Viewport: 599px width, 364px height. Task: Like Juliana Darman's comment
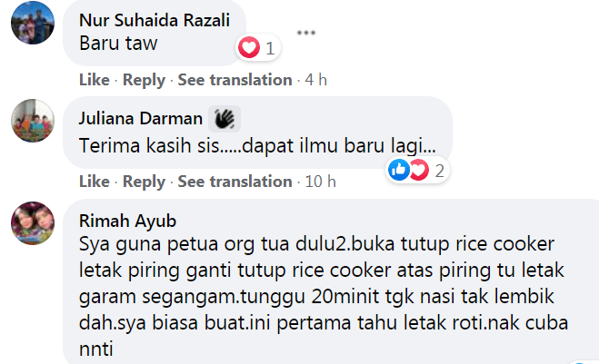[x=94, y=182]
